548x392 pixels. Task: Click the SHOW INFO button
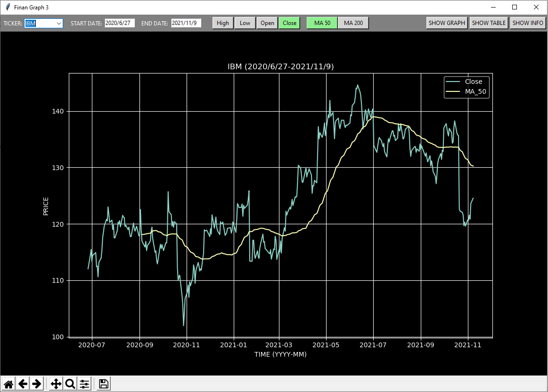click(528, 23)
